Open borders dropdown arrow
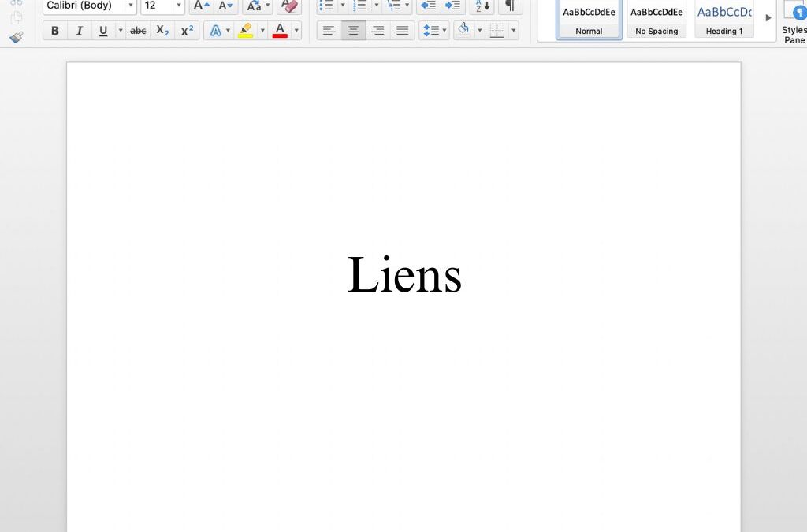The image size is (807, 532). 514,31
